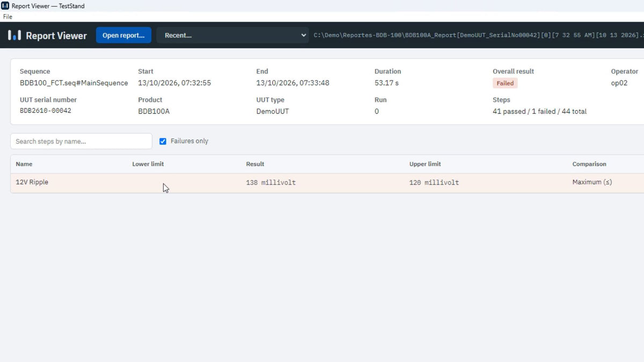
Task: Click the TestStand title bar app icon
Action: [x=5, y=6]
